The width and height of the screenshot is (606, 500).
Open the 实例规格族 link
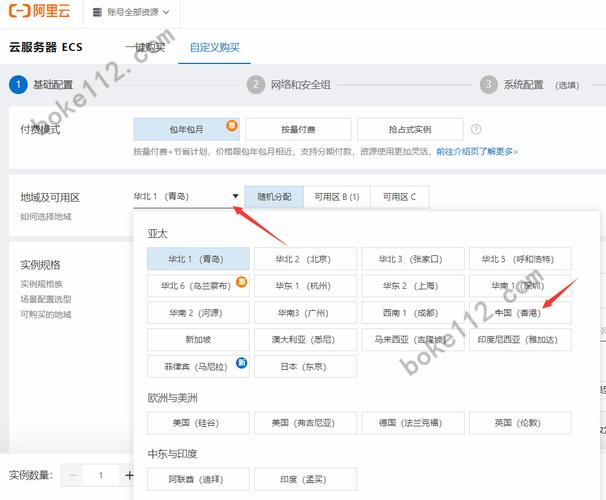[41, 284]
